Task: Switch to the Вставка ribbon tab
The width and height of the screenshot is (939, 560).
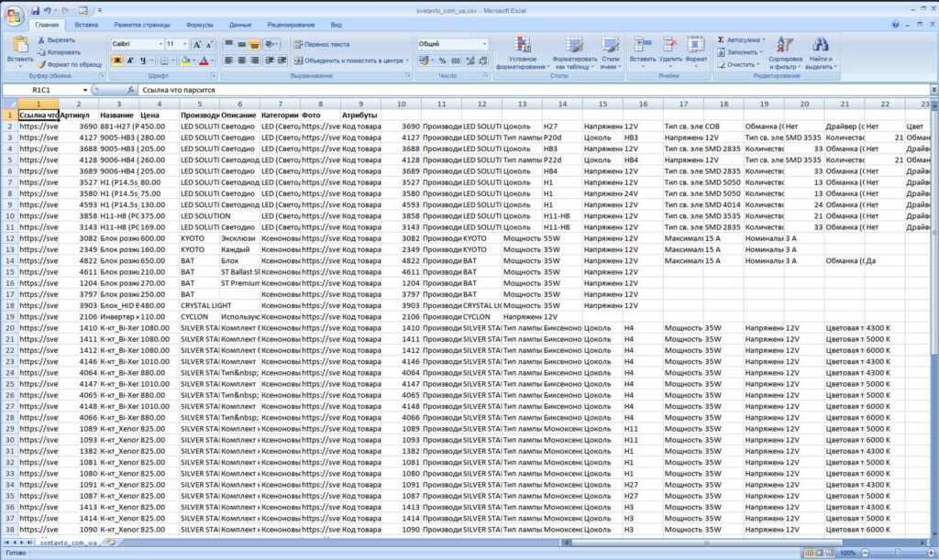Action: click(x=86, y=25)
